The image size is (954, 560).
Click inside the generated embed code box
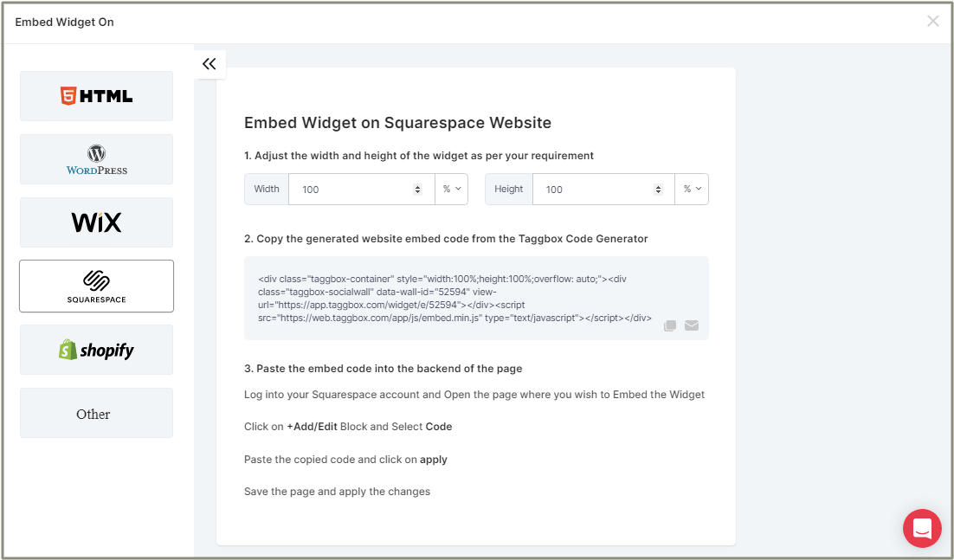click(459, 298)
